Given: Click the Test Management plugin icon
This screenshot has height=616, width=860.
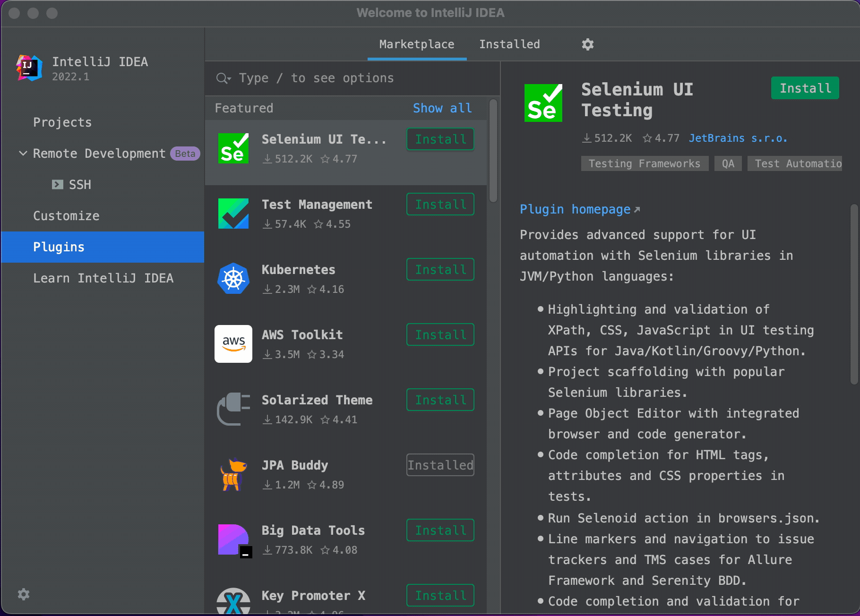Looking at the screenshot, I should [x=233, y=214].
